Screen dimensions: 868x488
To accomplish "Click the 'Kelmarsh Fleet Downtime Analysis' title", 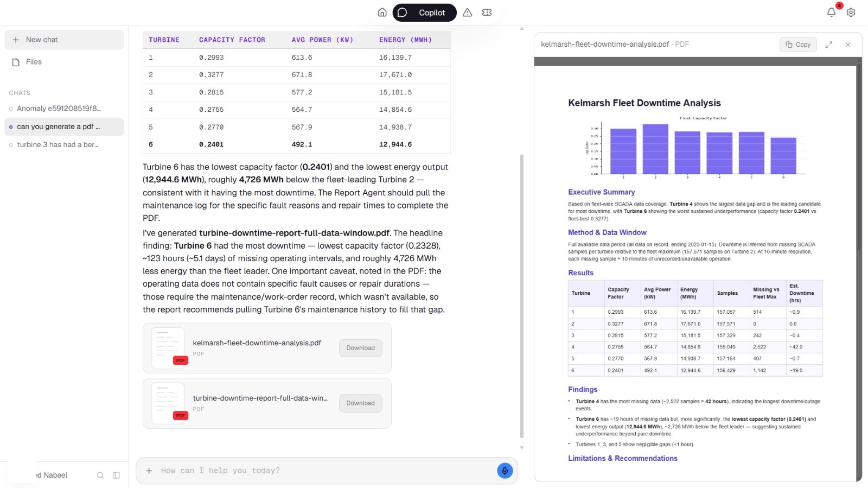I will click(x=644, y=103).
